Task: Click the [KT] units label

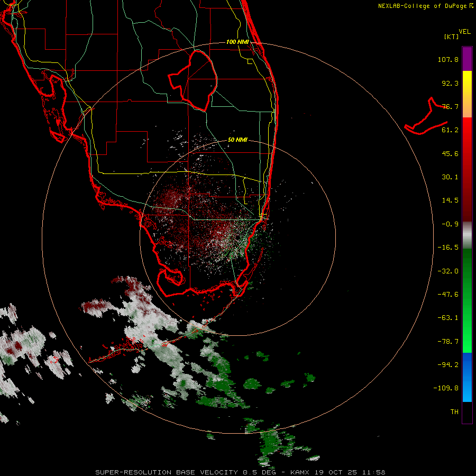Action: click(452, 36)
